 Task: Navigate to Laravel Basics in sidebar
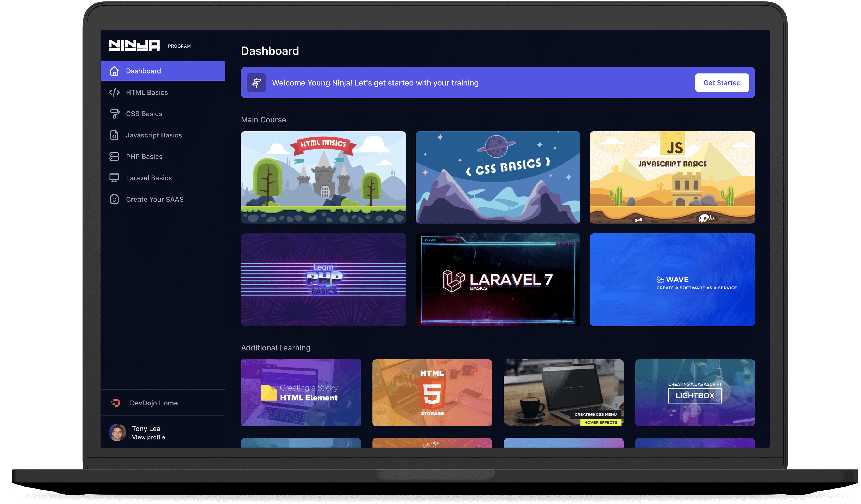163,178
